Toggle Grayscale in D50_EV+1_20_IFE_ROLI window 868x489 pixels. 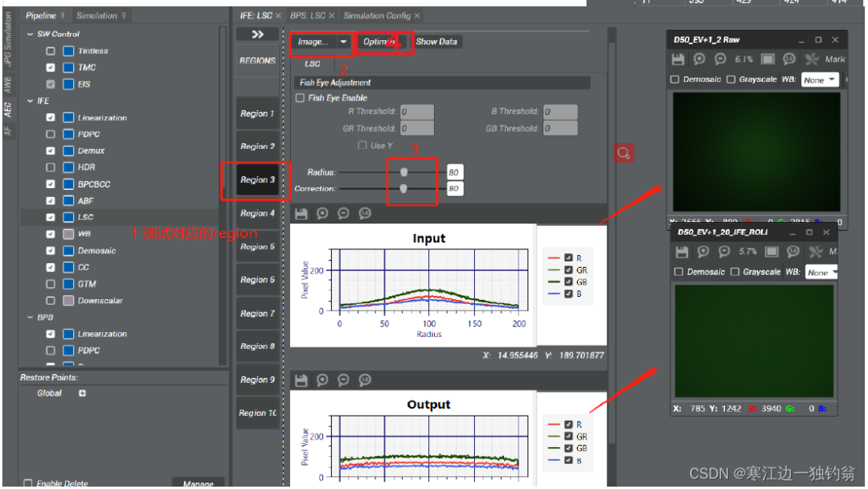735,272
